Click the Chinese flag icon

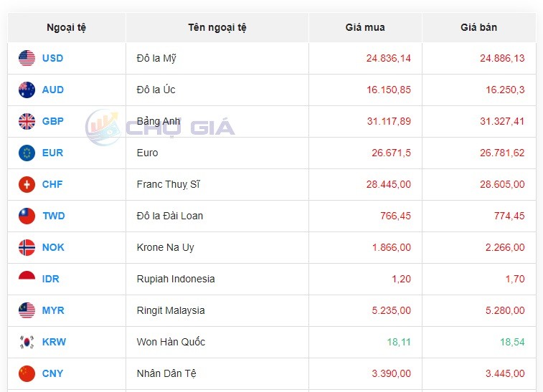click(x=27, y=373)
